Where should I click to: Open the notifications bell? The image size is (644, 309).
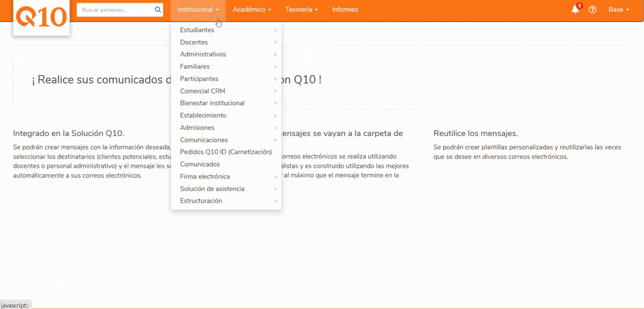575,9
